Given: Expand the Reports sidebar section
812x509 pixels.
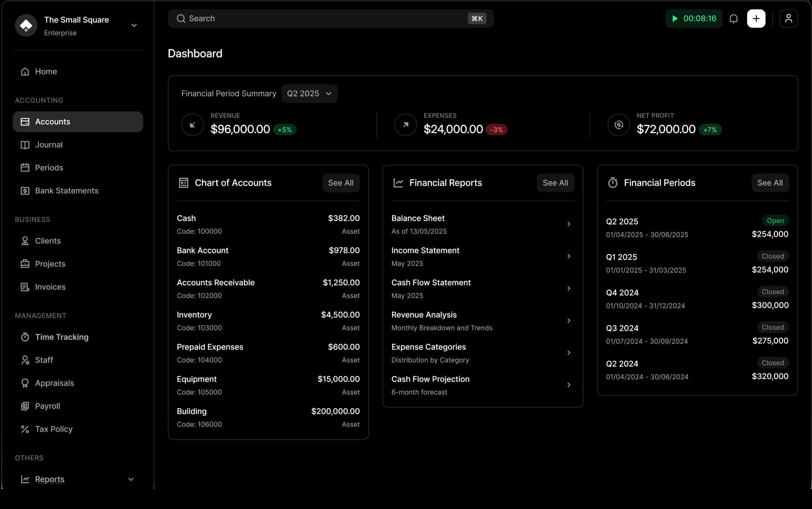Looking at the screenshot, I should pos(130,479).
